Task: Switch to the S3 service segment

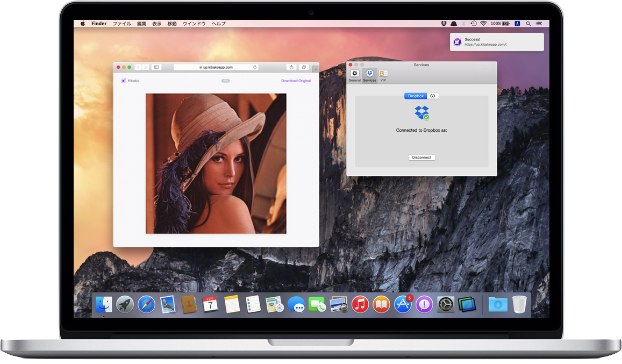Action: 433,96
